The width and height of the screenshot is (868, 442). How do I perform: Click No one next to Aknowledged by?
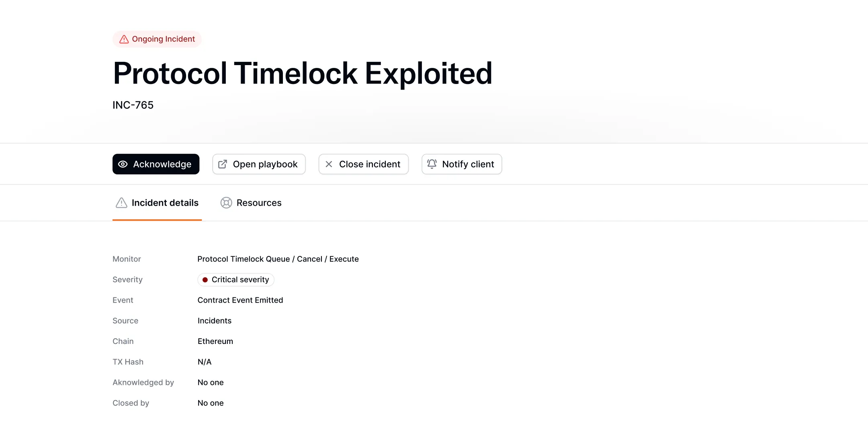211,383
